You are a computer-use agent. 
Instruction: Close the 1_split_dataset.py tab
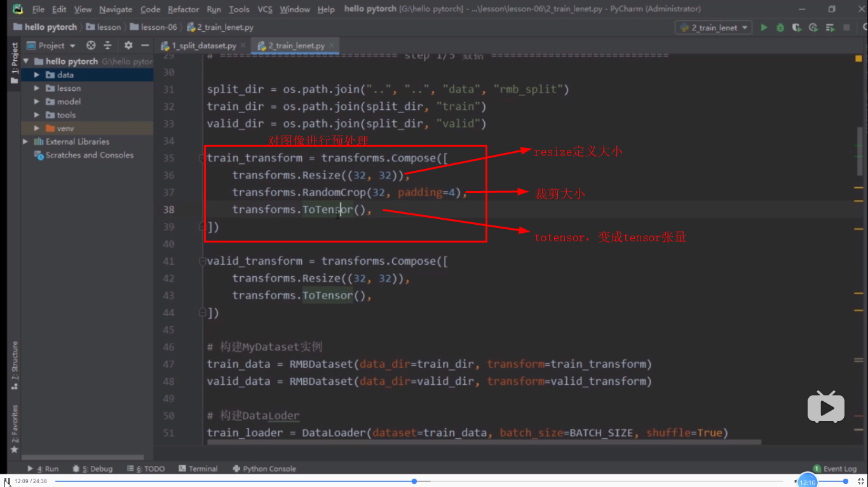pos(243,46)
